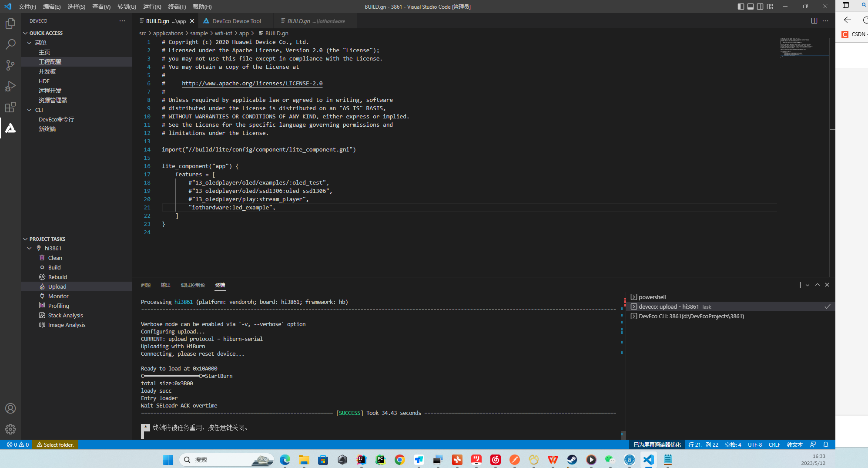The height and width of the screenshot is (468, 868).
Task: Switch to the DevEco Device Tool tab
Action: point(236,21)
